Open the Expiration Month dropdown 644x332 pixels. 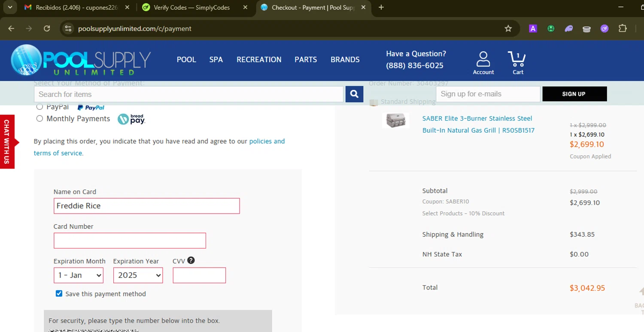coord(79,275)
